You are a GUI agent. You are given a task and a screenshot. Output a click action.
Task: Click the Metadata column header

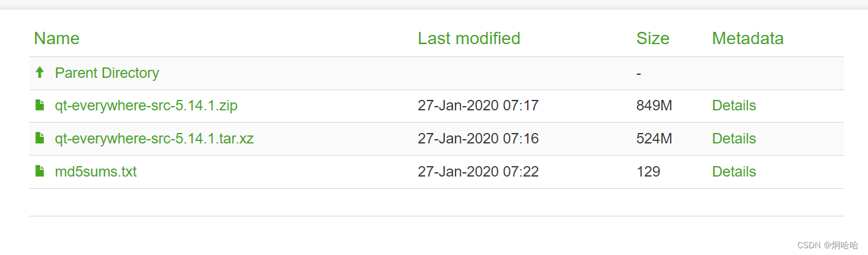point(748,39)
